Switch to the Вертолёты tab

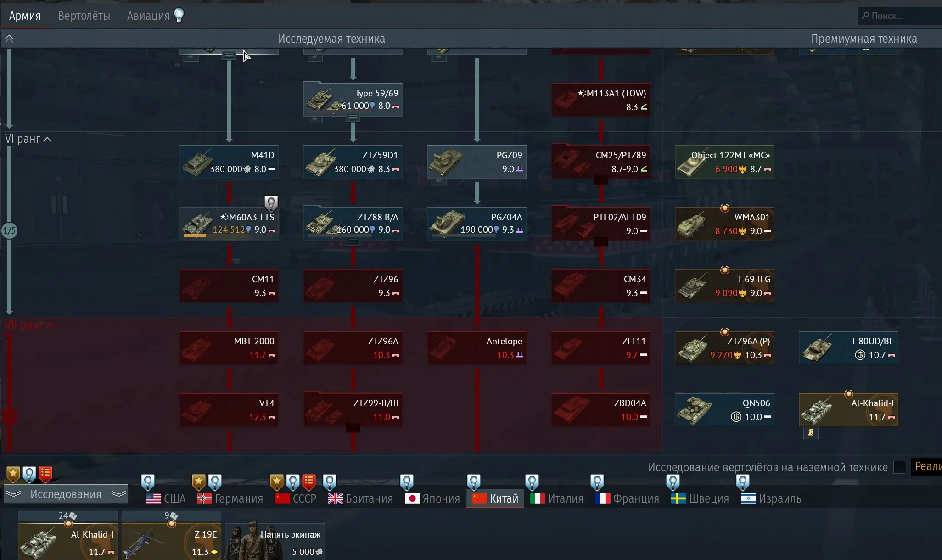click(84, 16)
